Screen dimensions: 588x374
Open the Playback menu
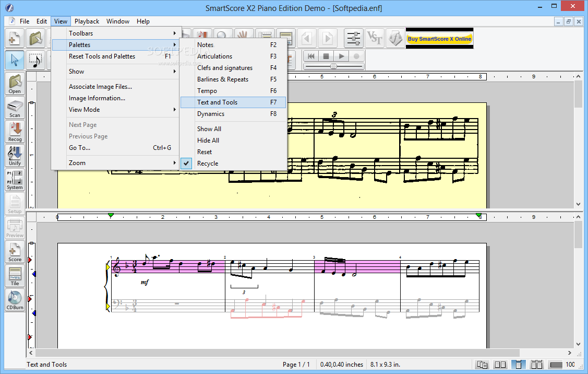pos(87,21)
